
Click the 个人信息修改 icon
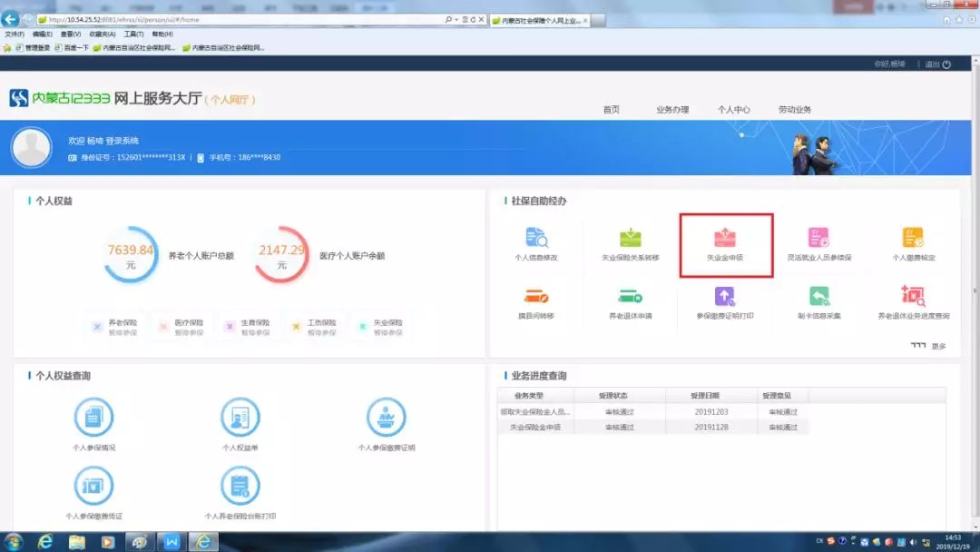pos(536,241)
